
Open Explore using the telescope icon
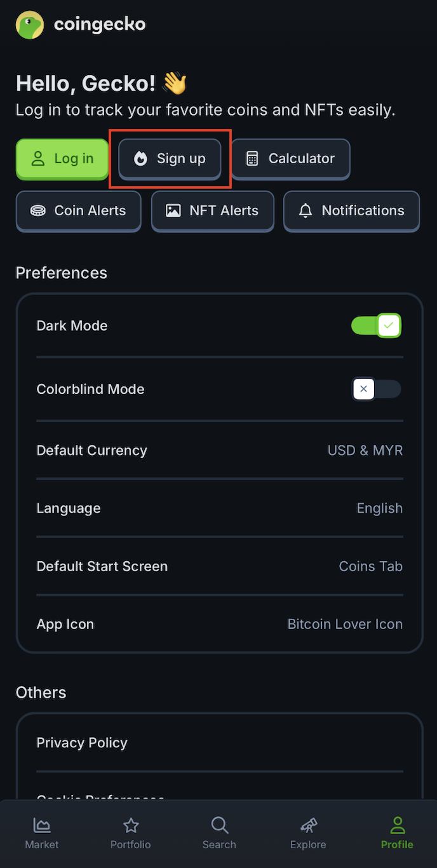308,825
